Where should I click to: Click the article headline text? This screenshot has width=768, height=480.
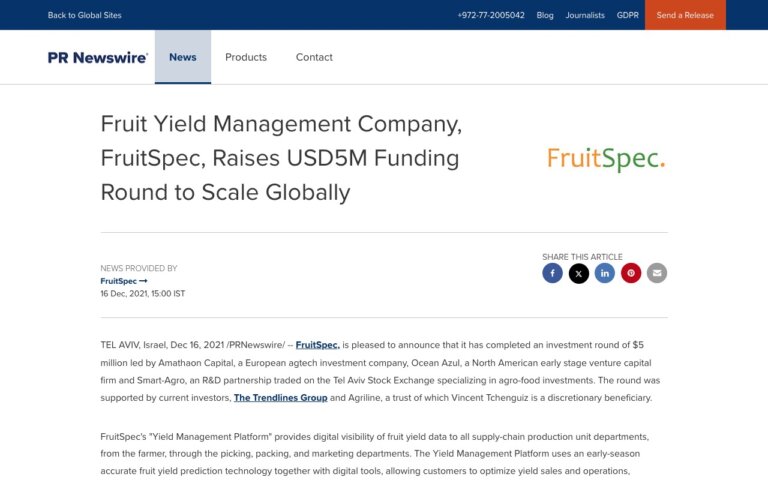pos(281,158)
